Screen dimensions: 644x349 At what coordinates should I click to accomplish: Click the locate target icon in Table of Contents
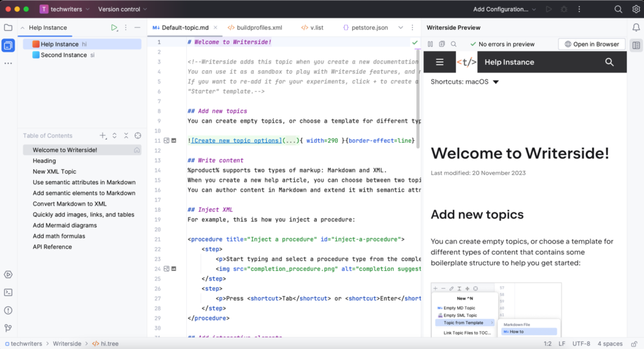coord(138,136)
